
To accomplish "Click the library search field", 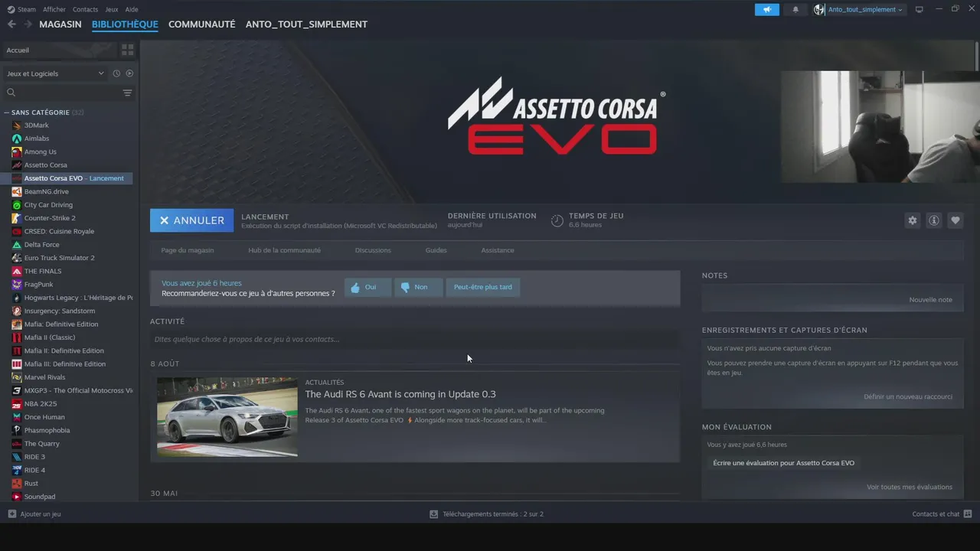I will (x=64, y=93).
